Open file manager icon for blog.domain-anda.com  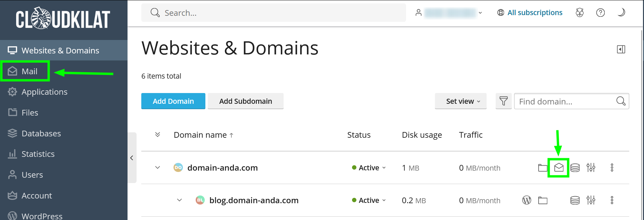(x=543, y=201)
